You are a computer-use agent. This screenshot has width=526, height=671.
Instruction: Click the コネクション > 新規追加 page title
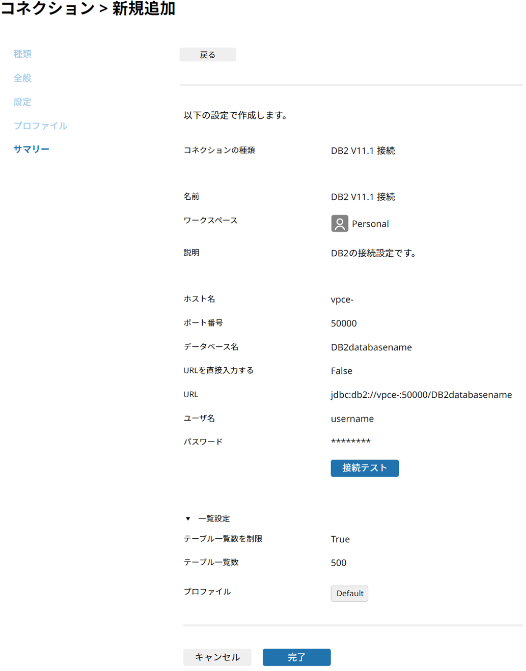[x=88, y=9]
